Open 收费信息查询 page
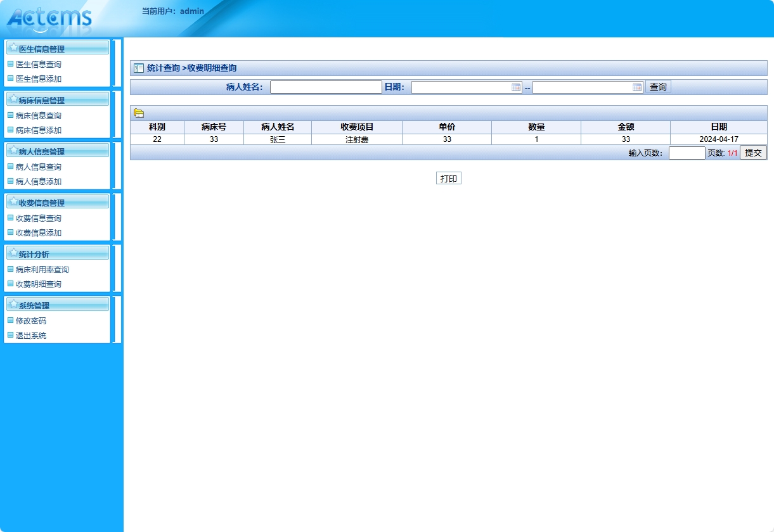774x532 pixels. click(39, 218)
